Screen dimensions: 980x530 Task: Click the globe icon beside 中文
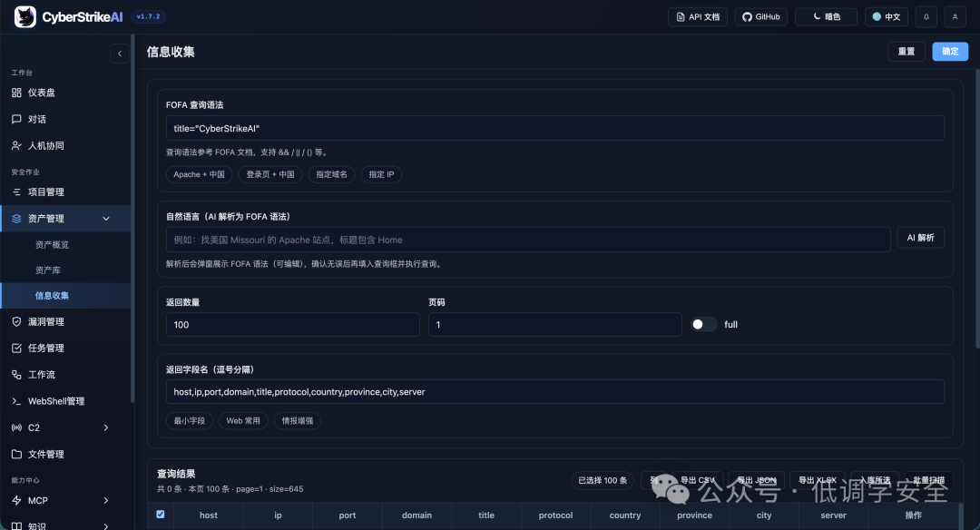(877, 17)
